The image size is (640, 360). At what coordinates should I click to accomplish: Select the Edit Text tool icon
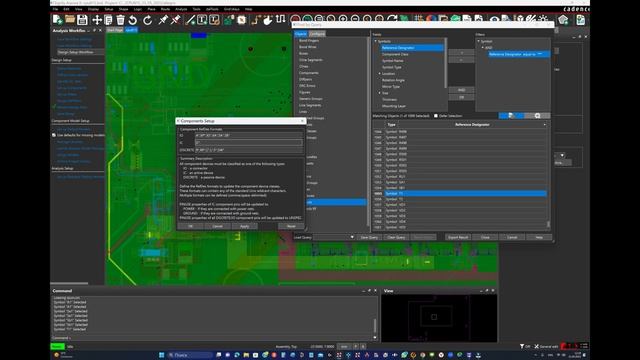pos(214,20)
